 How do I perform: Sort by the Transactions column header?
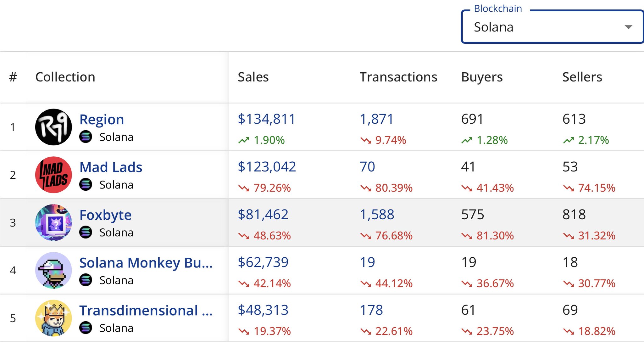(x=398, y=77)
